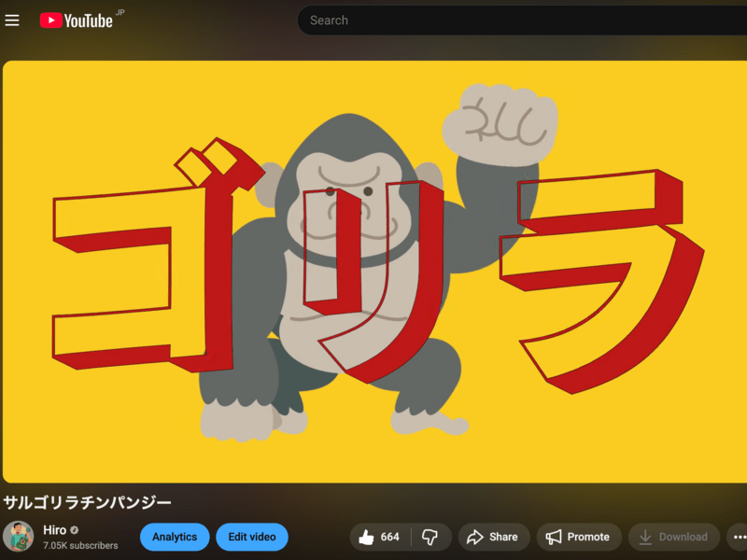Go to the Hiro channel name link
Viewport: 747px width, 560px height.
54,530
